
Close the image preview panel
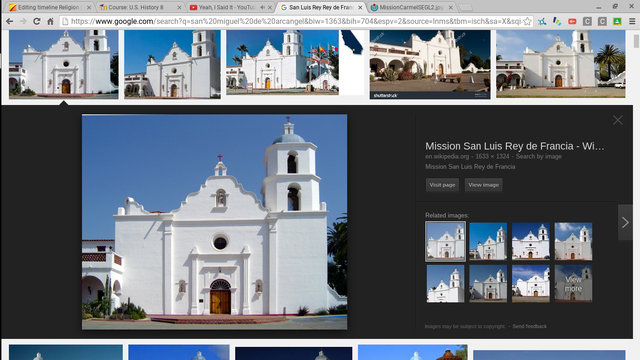pos(618,120)
